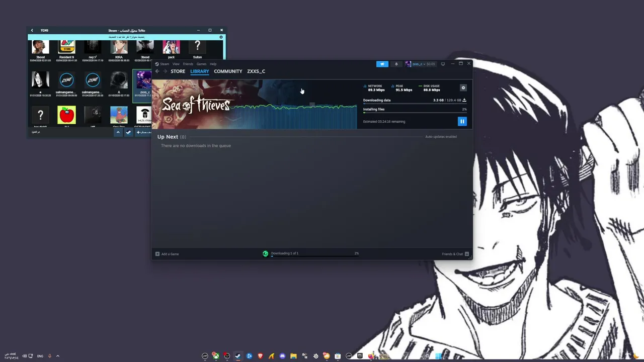644x362 pixels.
Task: Select the star-named account in TcNo
Action: point(40,83)
